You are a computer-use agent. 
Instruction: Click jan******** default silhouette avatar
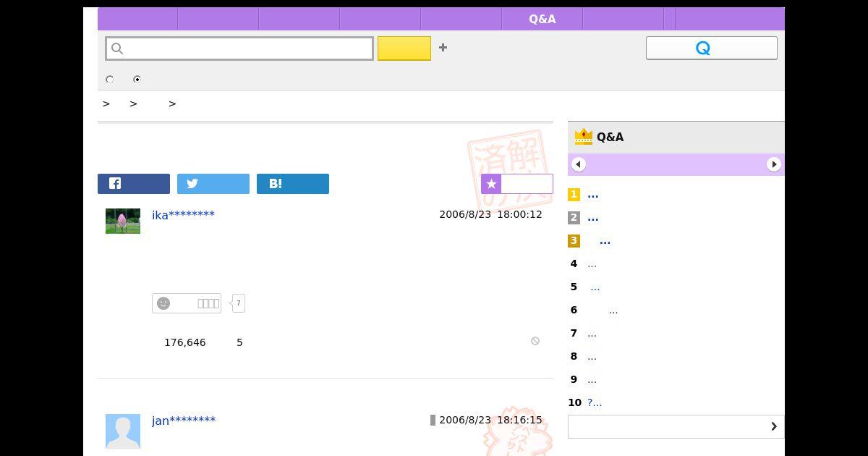click(123, 431)
